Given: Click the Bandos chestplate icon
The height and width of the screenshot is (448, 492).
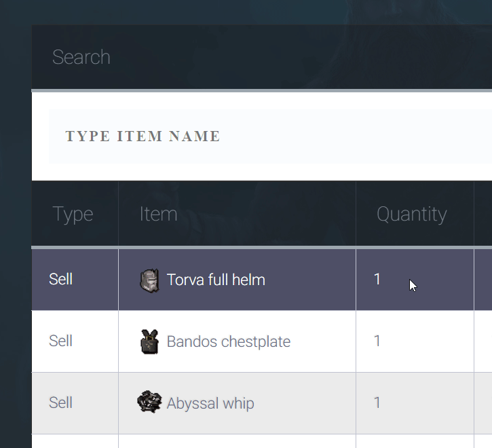Looking at the screenshot, I should tap(149, 341).
